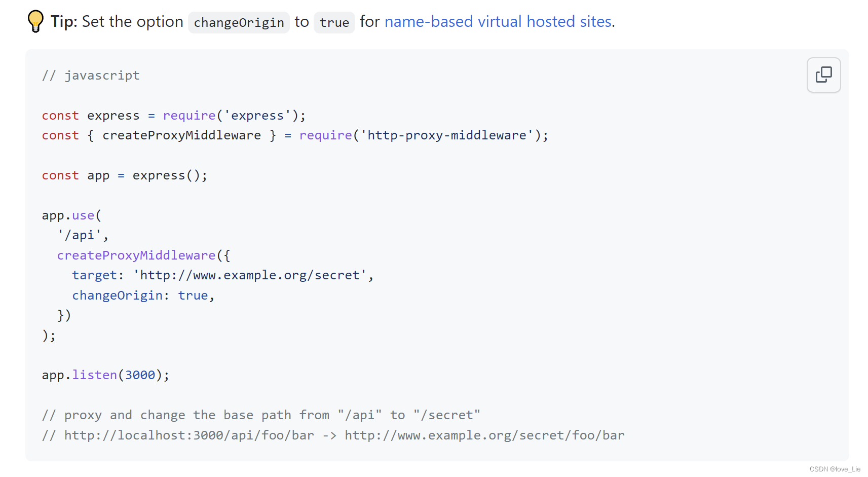This screenshot has height=477, width=868.
Task: Open the name-based virtual hosted sites link
Action: pos(498,22)
